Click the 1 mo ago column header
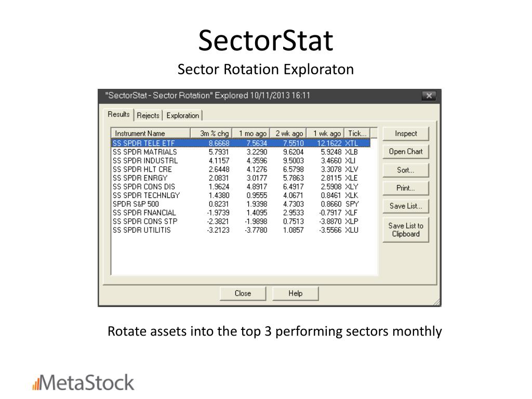Image resolution: width=532 pixels, height=399 pixels. coord(251,134)
